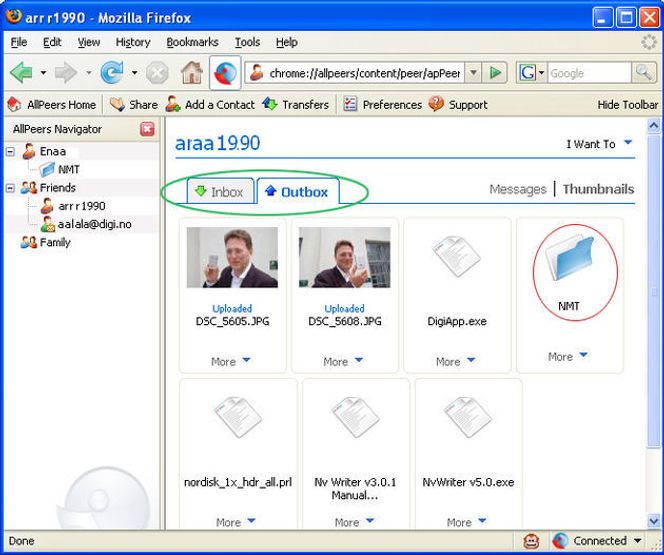The height and width of the screenshot is (555, 664).
Task: Click the Nv Writer v3.0.1 Manual icon
Action: (x=355, y=417)
